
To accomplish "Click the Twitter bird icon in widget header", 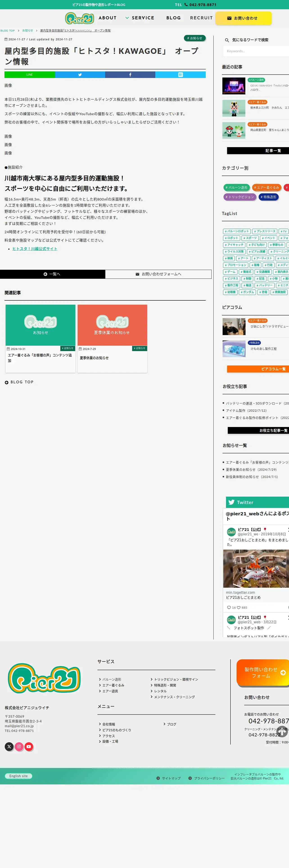I will [231, 502].
